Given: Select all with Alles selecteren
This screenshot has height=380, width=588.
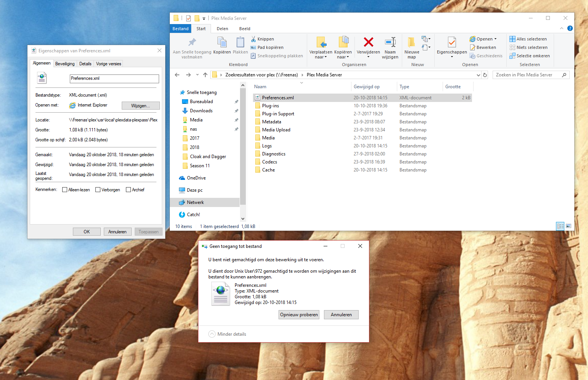Looking at the screenshot, I should click(x=528, y=39).
